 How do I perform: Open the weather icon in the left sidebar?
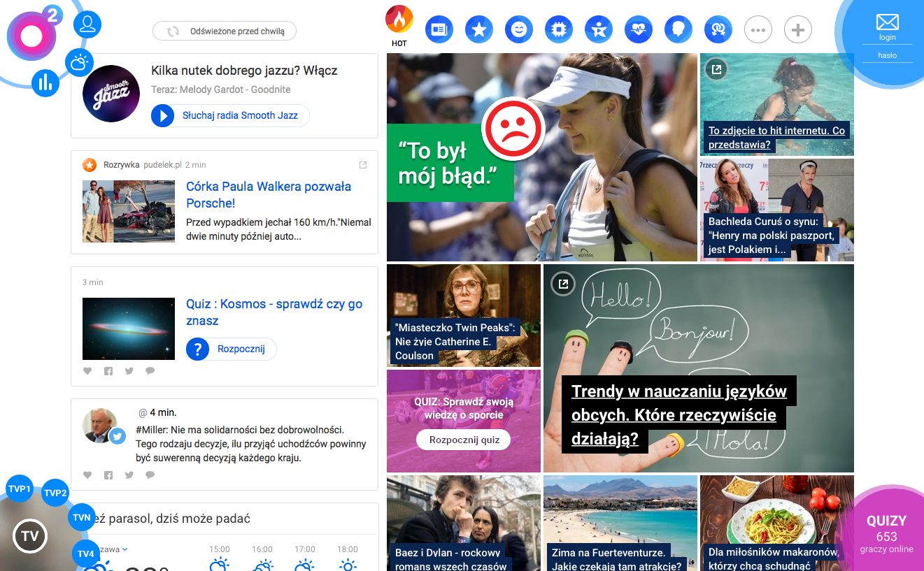click(79, 62)
